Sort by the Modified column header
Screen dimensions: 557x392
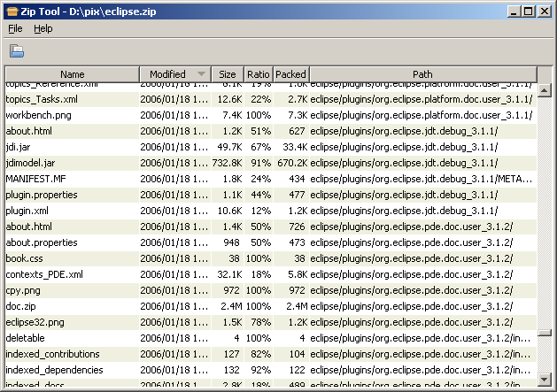click(x=175, y=74)
